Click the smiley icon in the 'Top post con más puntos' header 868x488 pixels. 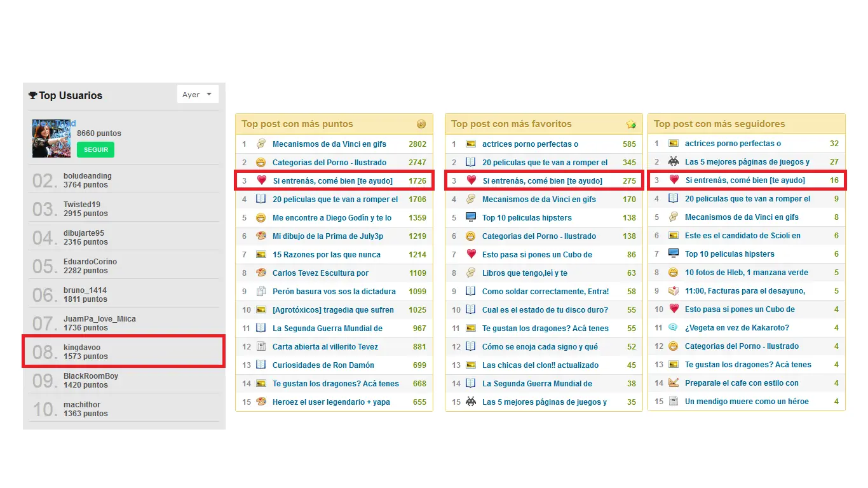pyautogui.click(x=421, y=124)
